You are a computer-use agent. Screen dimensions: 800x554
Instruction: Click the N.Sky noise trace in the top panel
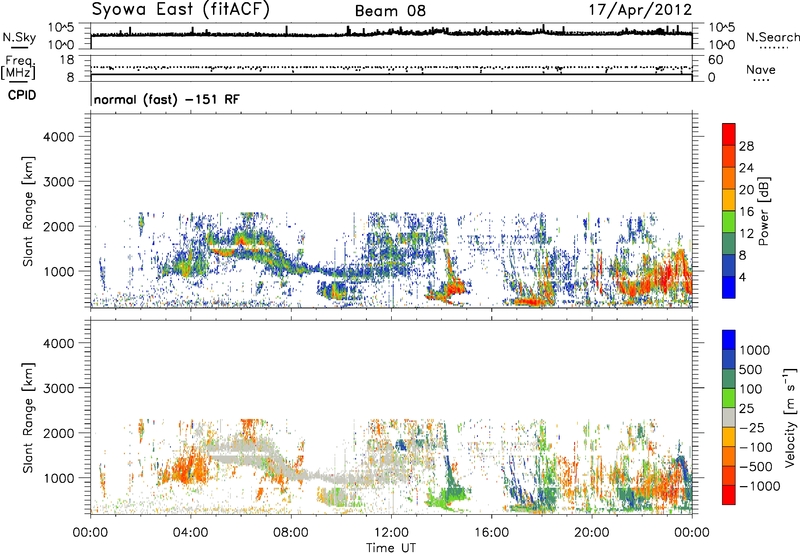391,33
